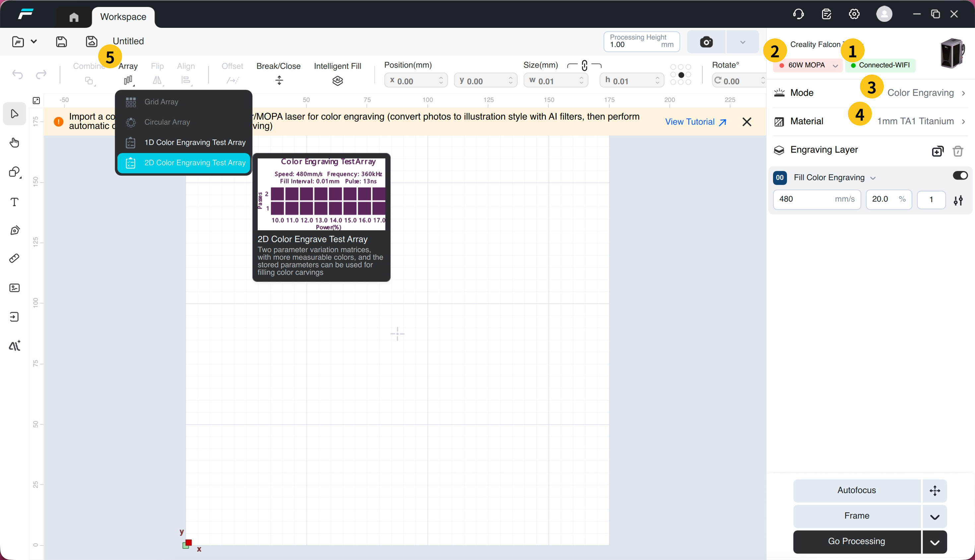
Task: Select the bottom-left anchor point
Action: (673, 82)
